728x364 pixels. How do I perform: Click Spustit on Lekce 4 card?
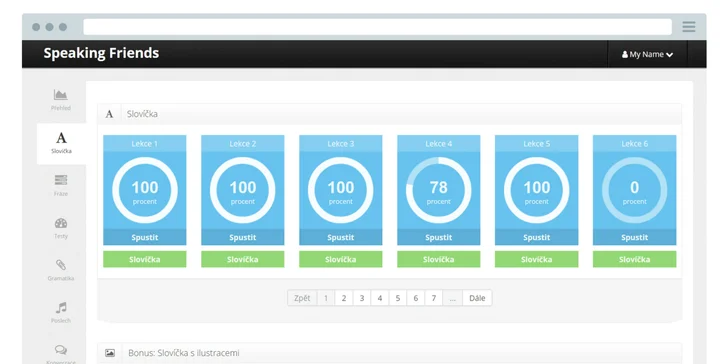click(x=439, y=237)
